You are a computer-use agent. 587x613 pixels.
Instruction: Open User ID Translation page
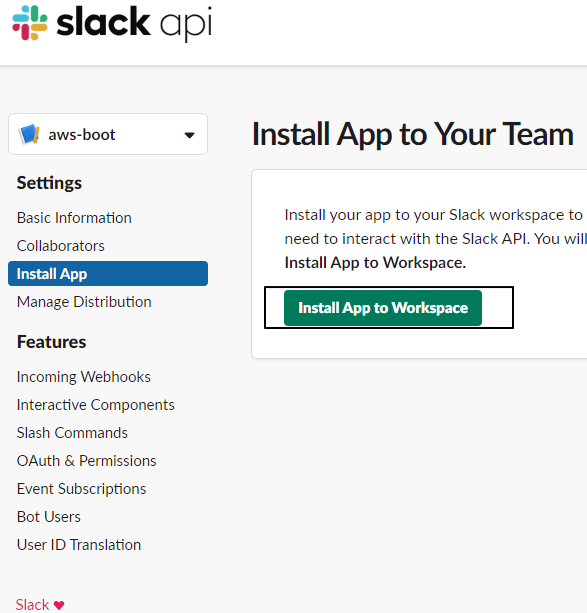(79, 545)
